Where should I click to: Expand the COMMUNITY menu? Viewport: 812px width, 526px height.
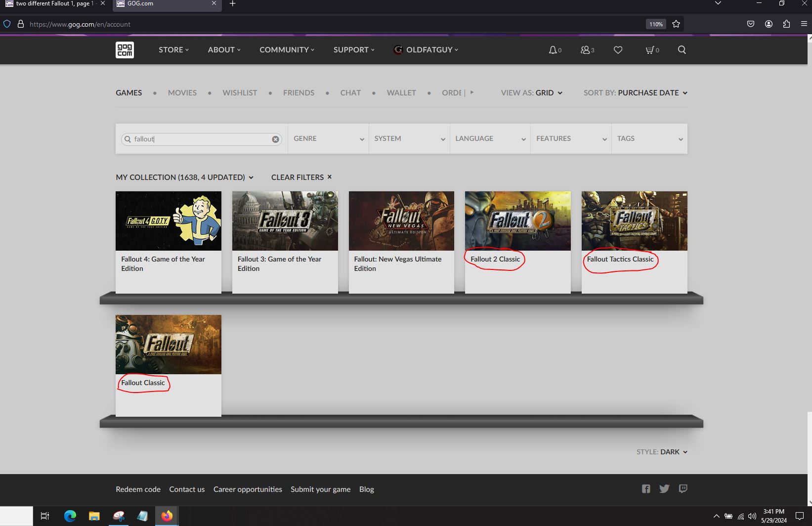pos(287,50)
